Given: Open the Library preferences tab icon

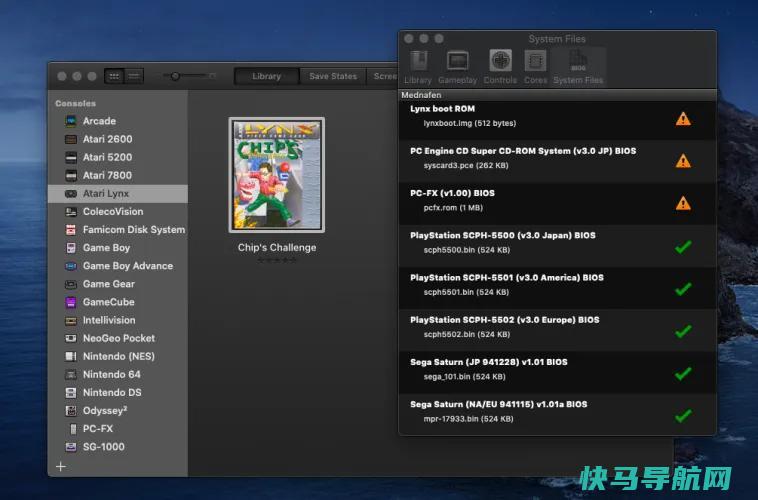Looking at the screenshot, I should [x=418, y=67].
